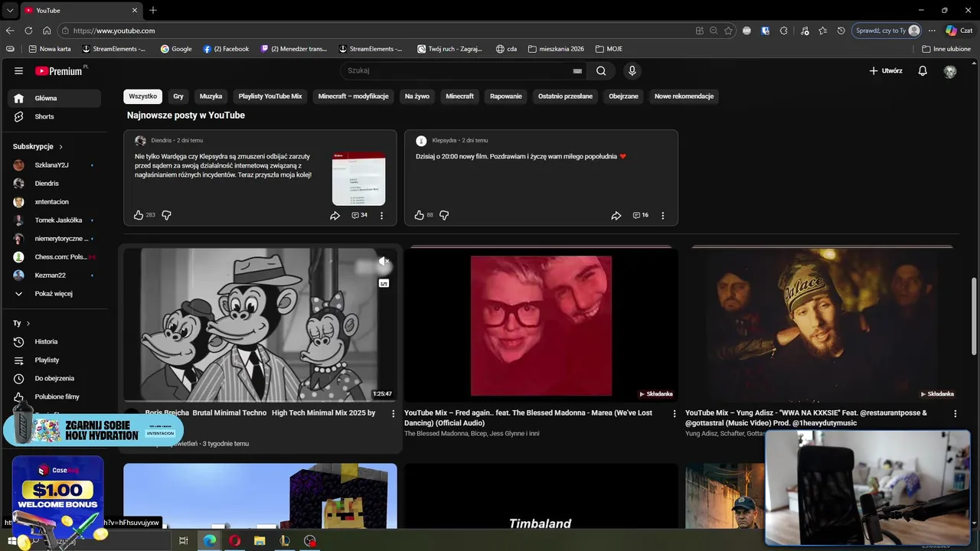Expand the Subskrypcje section chevron
This screenshot has width=980, height=551.
tap(60, 146)
